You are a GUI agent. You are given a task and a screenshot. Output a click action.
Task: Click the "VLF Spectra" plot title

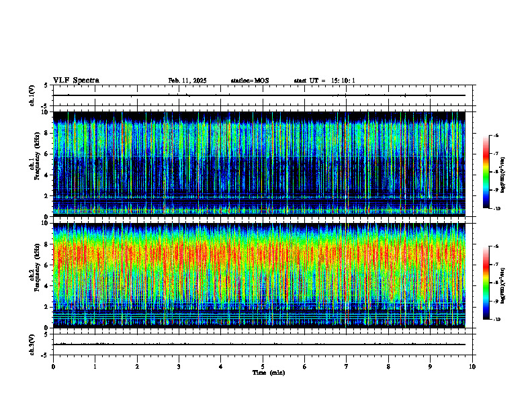pyautogui.click(x=76, y=81)
